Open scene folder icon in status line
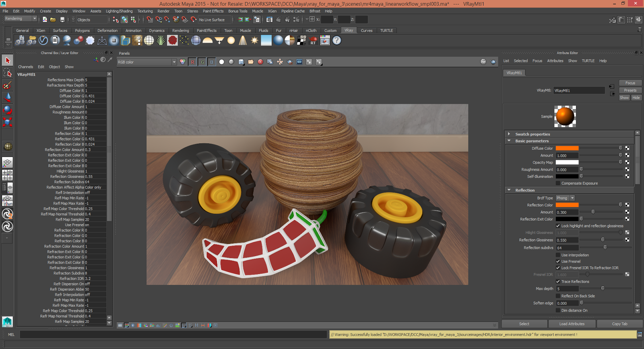644x349 pixels. (x=53, y=19)
